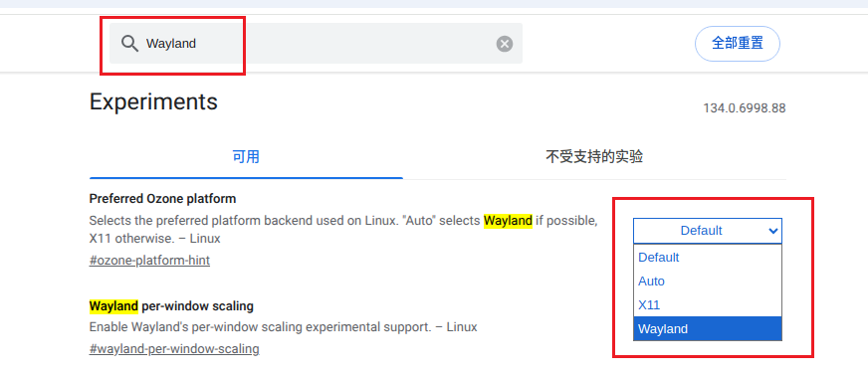
Task: Click highlighted Wayland word in Ozone description
Action: coord(508,221)
